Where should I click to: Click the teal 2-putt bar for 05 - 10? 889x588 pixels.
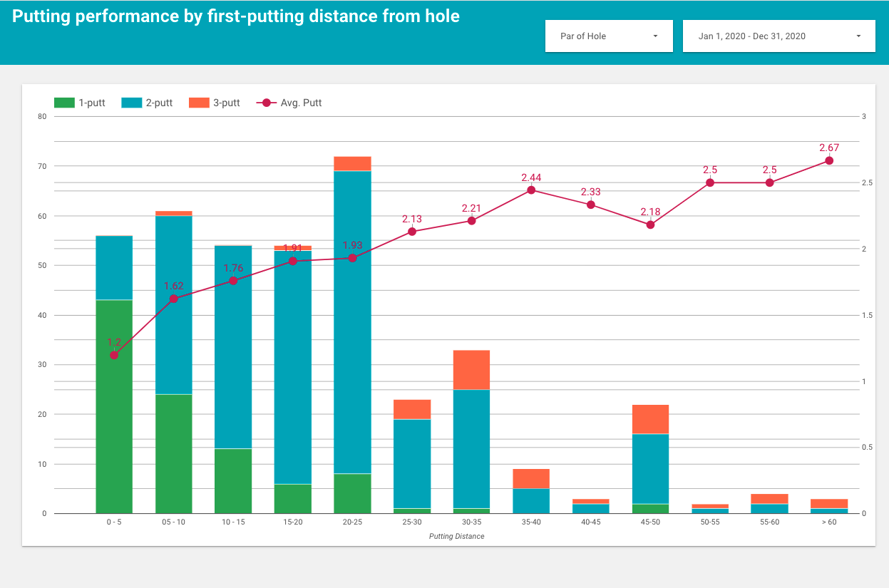[173, 305]
